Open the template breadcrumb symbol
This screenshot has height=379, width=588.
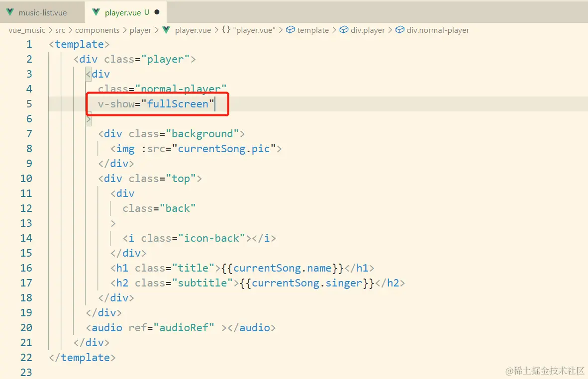(x=313, y=30)
